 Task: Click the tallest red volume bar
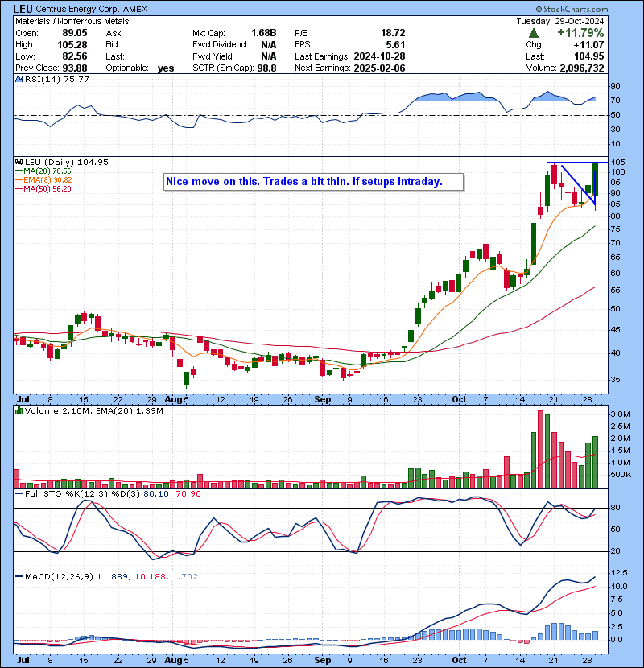tap(540, 449)
